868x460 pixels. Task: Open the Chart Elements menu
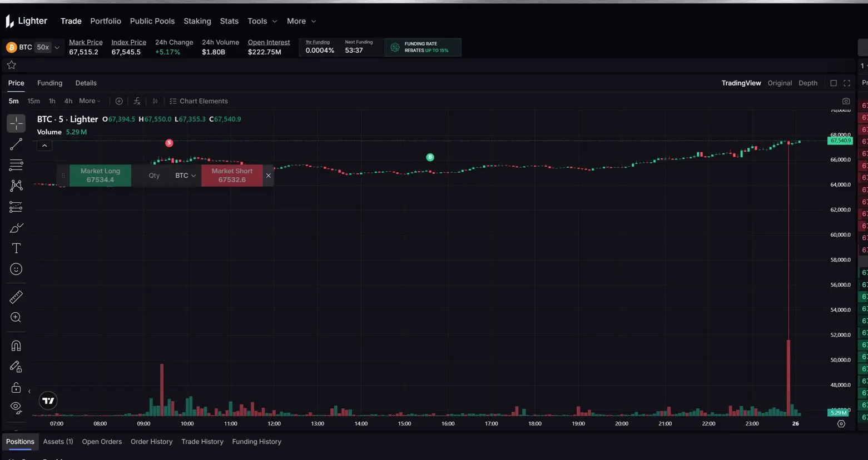[x=199, y=101]
